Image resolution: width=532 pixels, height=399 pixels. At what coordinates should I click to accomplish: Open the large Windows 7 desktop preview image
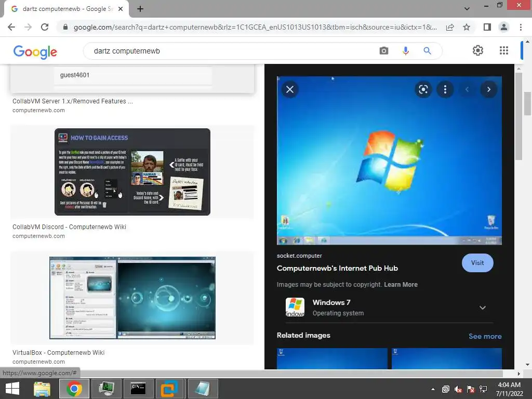point(389,160)
